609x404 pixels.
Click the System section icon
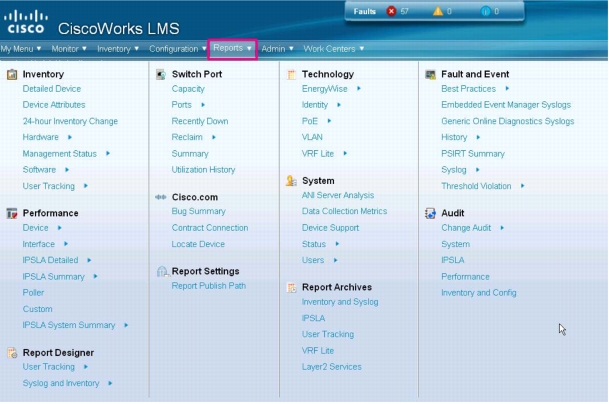tap(291, 181)
